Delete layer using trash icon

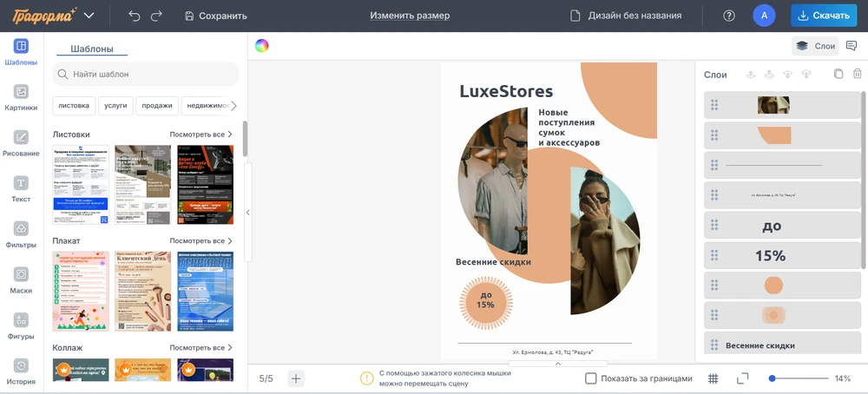point(857,75)
